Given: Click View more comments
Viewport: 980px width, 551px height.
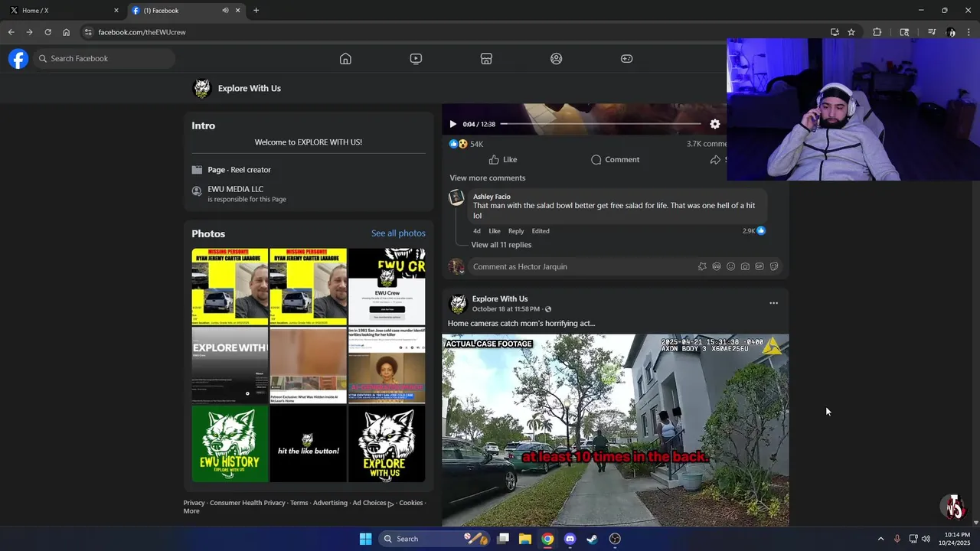Looking at the screenshot, I should pos(488,178).
